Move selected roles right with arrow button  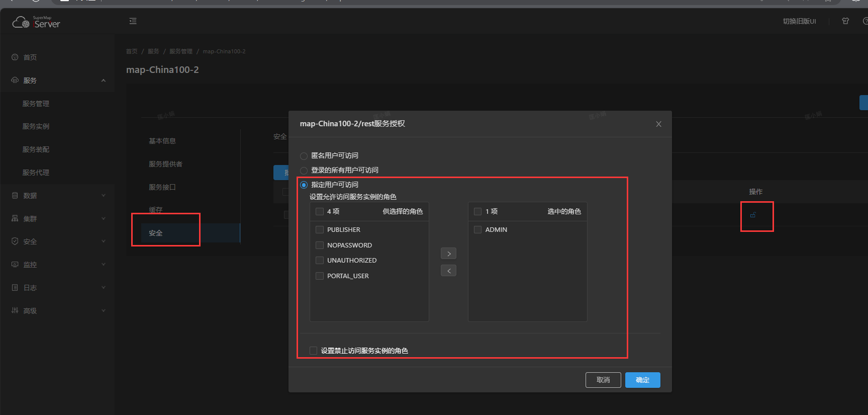(448, 254)
